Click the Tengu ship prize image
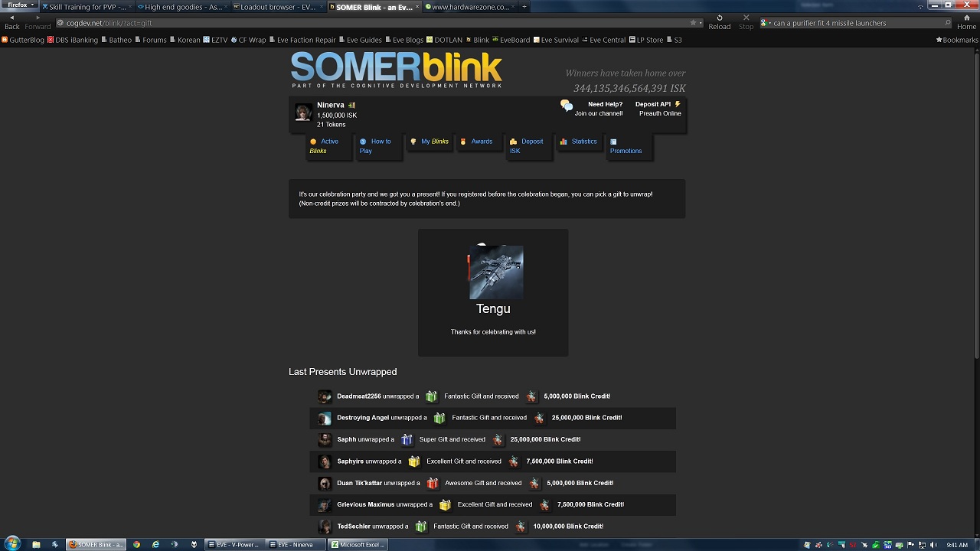This screenshot has height=551, width=980. 496,272
